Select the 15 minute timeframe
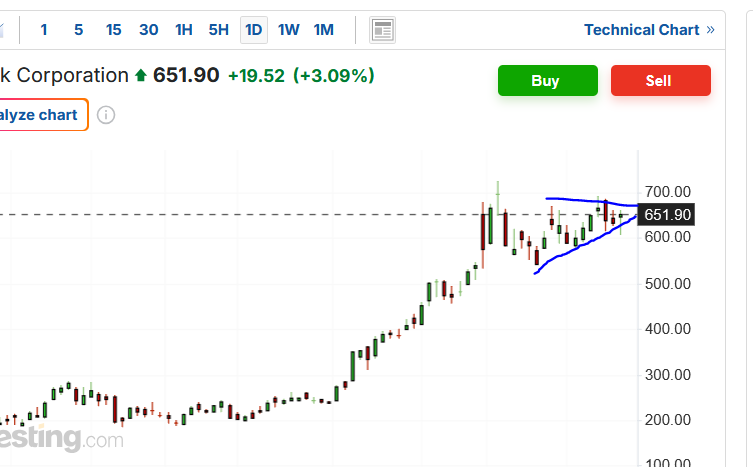This screenshot has width=753, height=467. 113,30
